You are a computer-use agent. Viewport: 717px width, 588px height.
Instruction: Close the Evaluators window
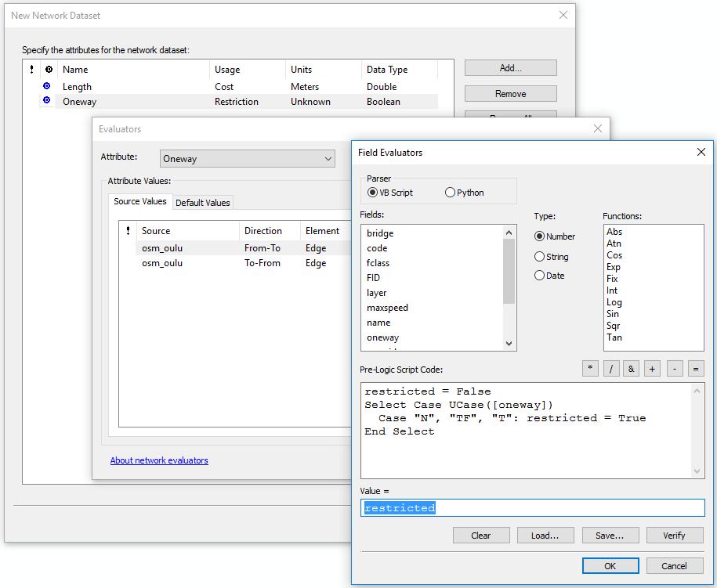coord(598,128)
